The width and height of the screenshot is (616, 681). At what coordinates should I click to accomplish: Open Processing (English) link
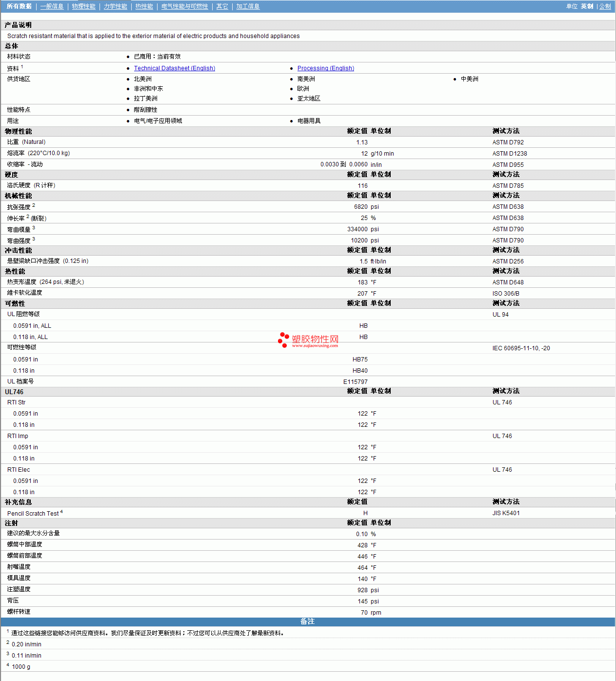tap(326, 68)
